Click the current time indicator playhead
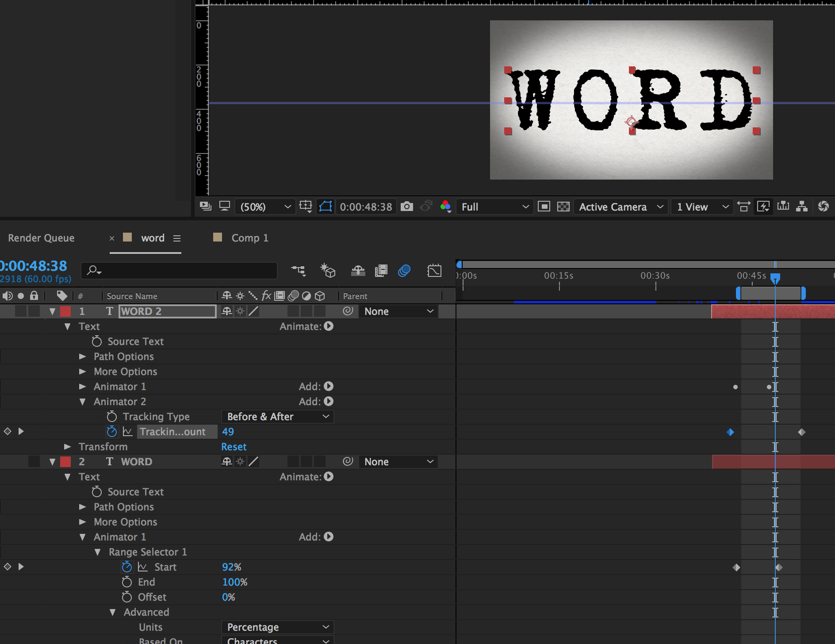835x644 pixels. [775, 278]
